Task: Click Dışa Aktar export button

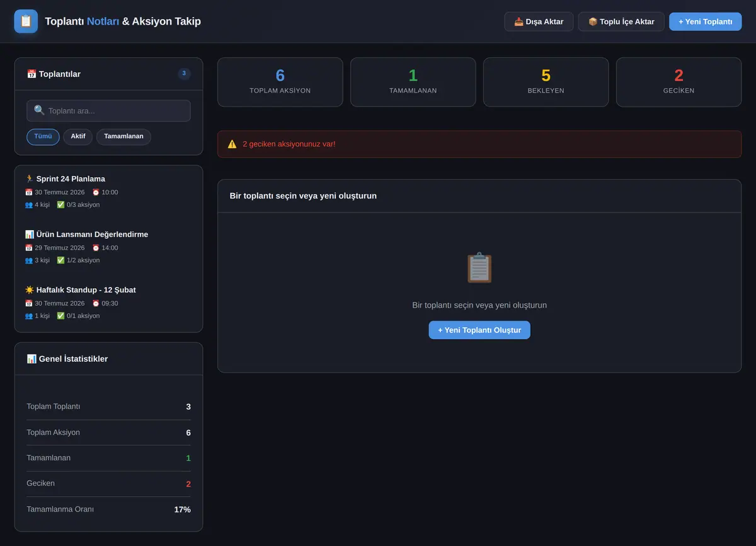Action: point(539,21)
